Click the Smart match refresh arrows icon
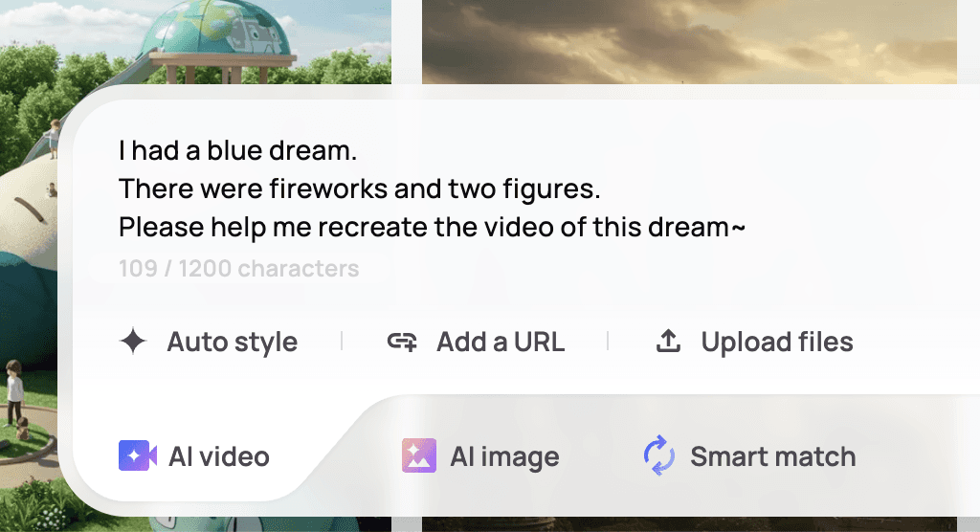 (x=659, y=455)
